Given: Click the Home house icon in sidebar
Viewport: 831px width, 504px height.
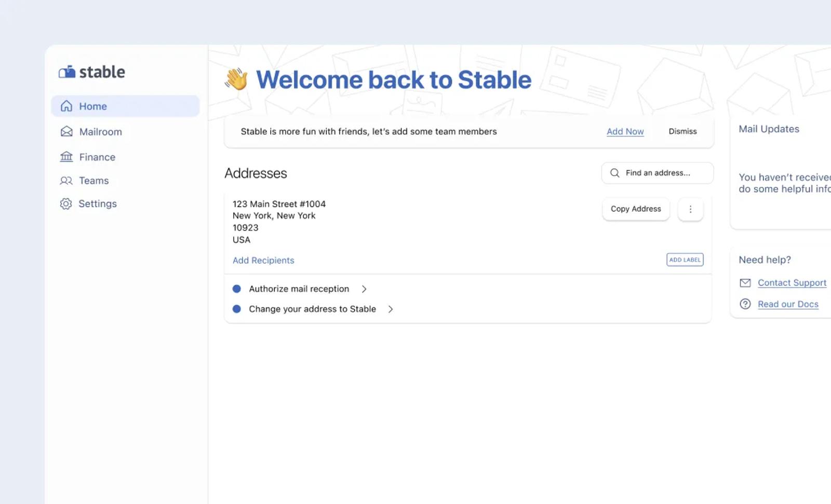Looking at the screenshot, I should [x=66, y=106].
